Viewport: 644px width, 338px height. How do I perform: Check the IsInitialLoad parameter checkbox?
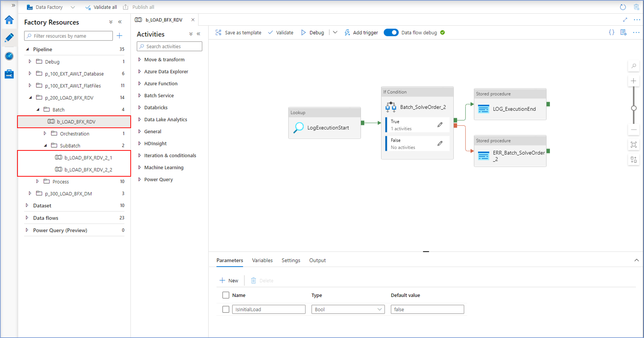click(225, 309)
